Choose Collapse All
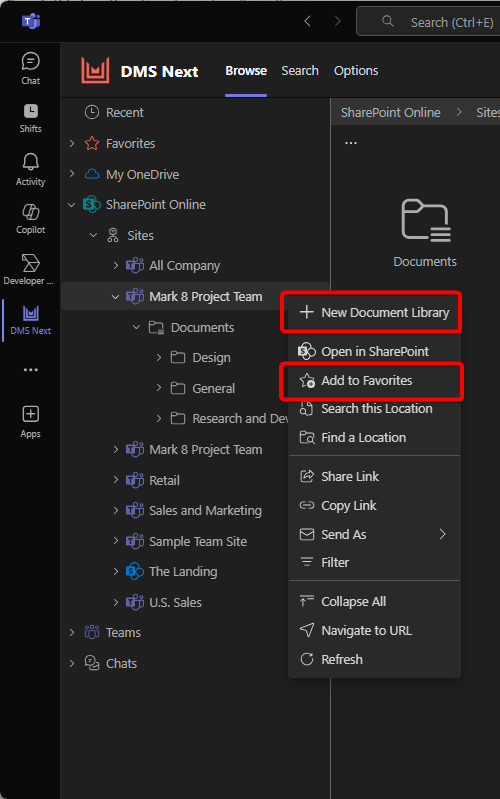Screen dimensions: 500x799 [375, 601]
